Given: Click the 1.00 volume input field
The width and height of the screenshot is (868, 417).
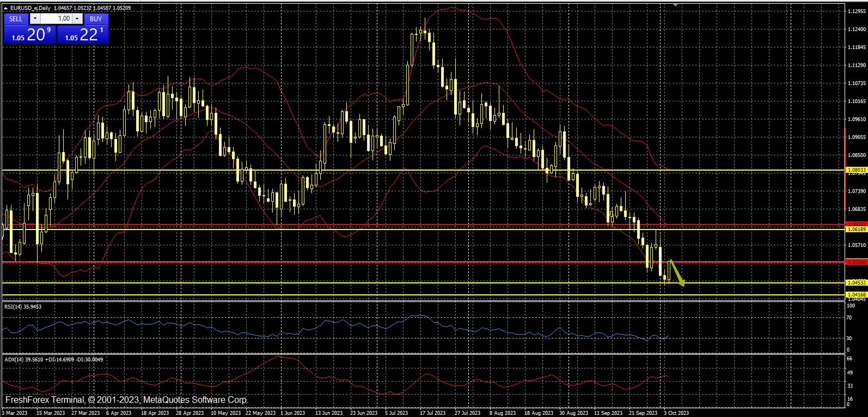Looking at the screenshot, I should coord(57,19).
